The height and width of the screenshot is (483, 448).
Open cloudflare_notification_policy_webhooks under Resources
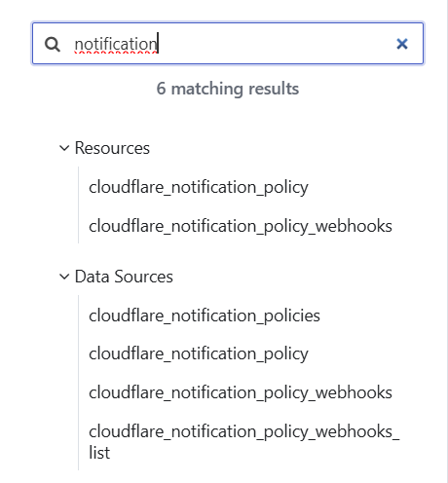pos(241,226)
